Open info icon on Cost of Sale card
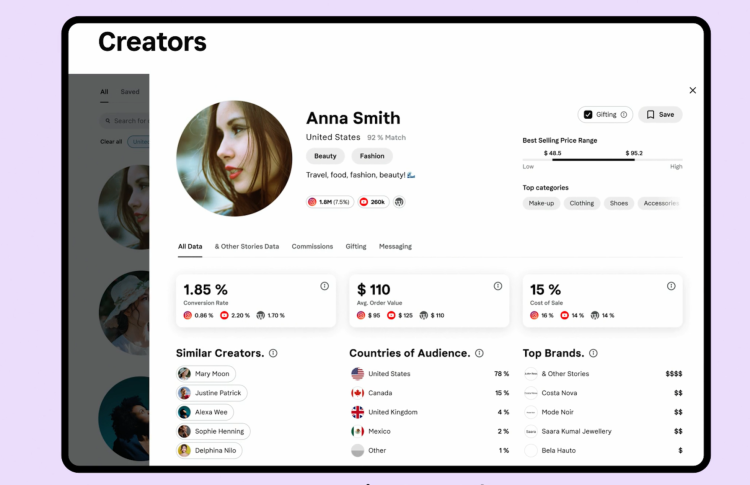750x485 pixels. pos(671,286)
